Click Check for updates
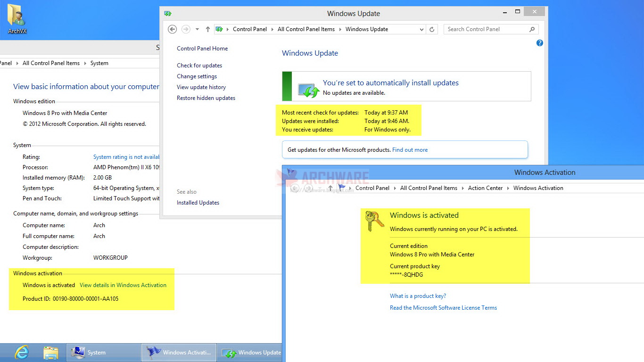This screenshot has width=644, height=362. click(199, 66)
